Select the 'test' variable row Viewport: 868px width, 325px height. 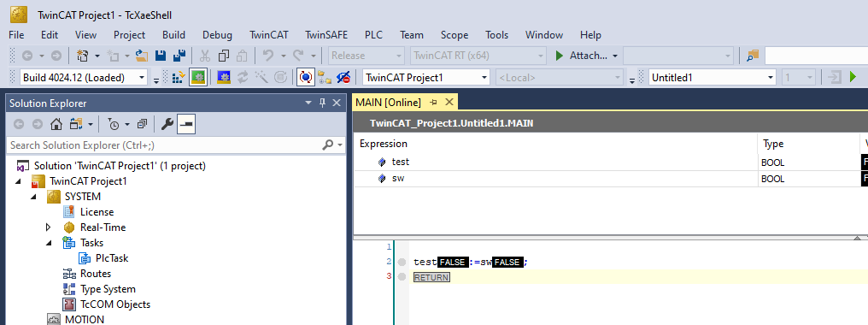pyautogui.click(x=611, y=162)
